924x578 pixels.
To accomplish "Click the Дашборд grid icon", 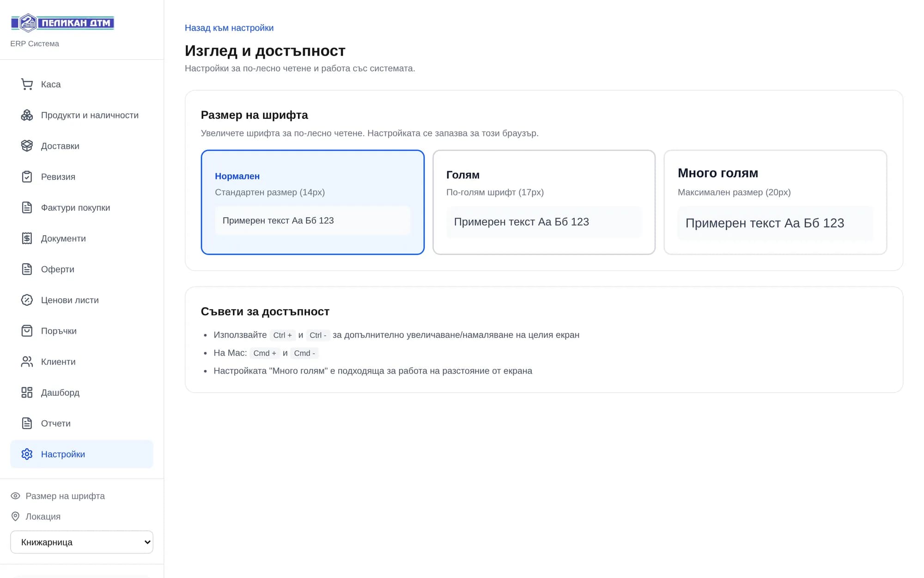I will [27, 393].
